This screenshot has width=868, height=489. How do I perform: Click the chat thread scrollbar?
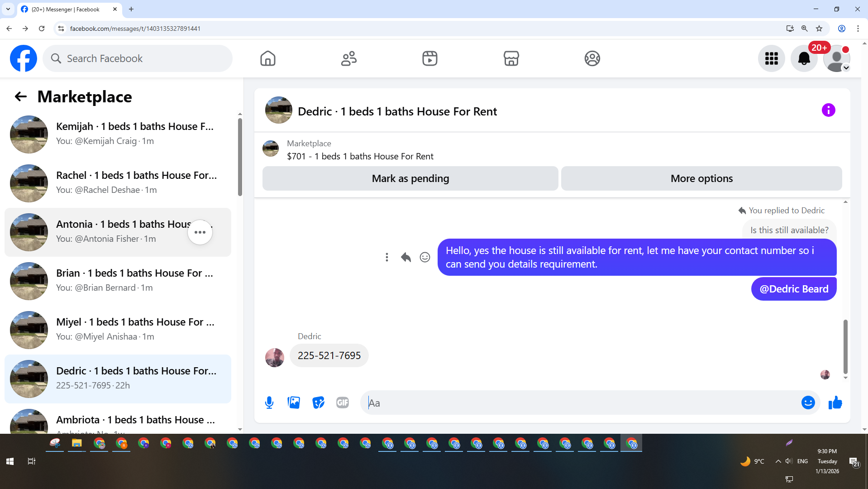click(845, 346)
